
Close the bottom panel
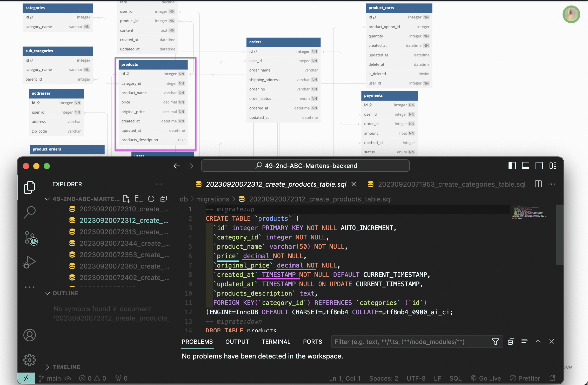(x=552, y=341)
